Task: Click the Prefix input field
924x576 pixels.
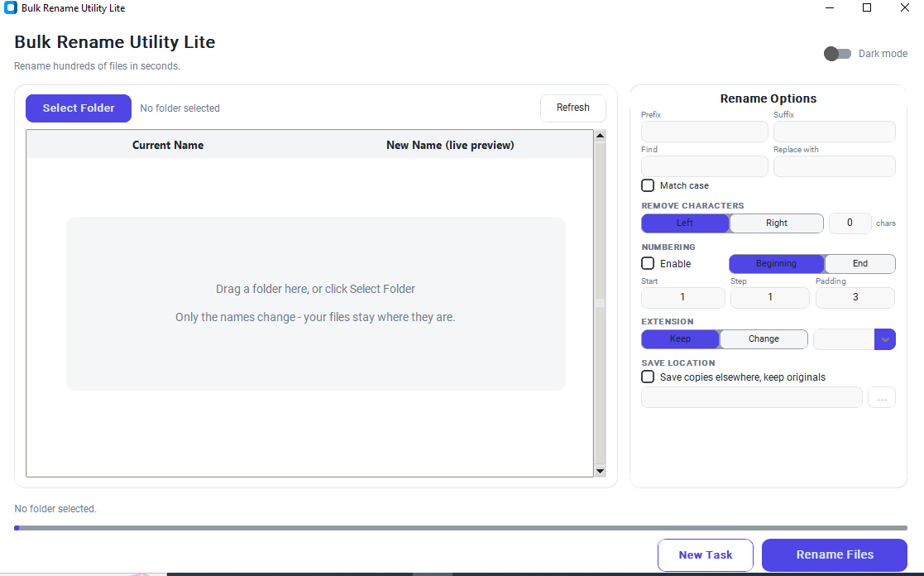Action: click(704, 132)
